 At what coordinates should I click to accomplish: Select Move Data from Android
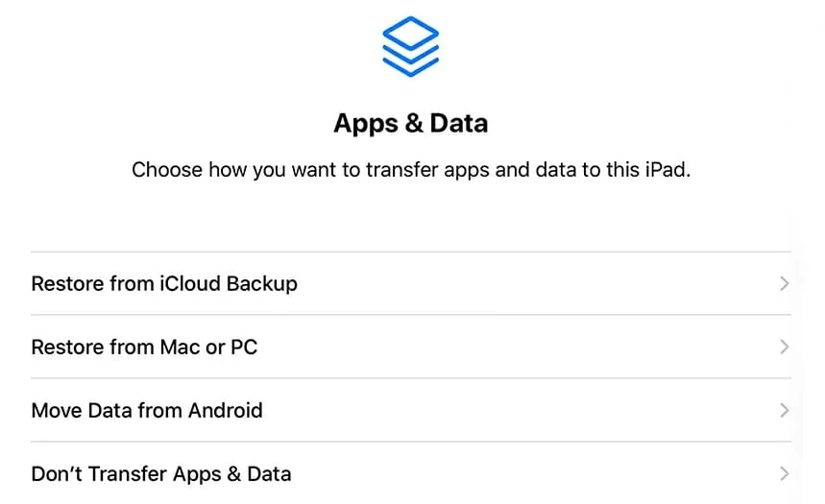coord(384,411)
